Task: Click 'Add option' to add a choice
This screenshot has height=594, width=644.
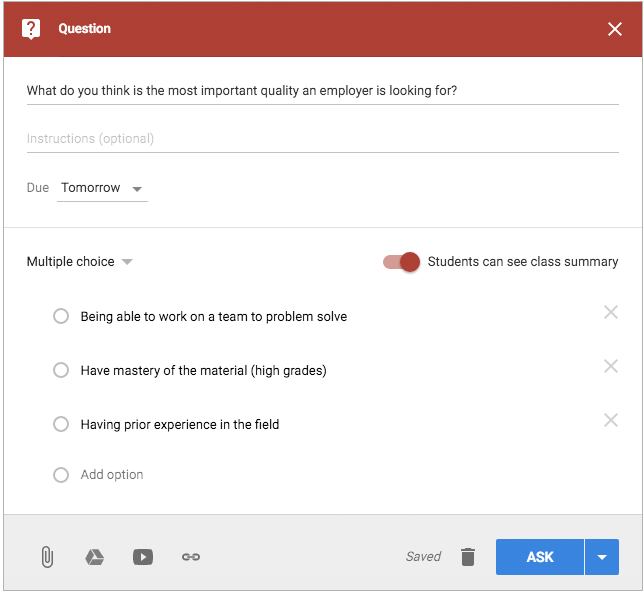Action: [x=112, y=475]
